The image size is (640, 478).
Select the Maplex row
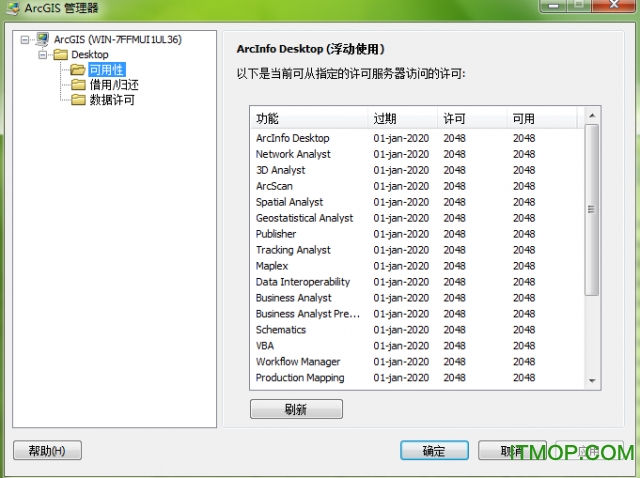point(416,266)
